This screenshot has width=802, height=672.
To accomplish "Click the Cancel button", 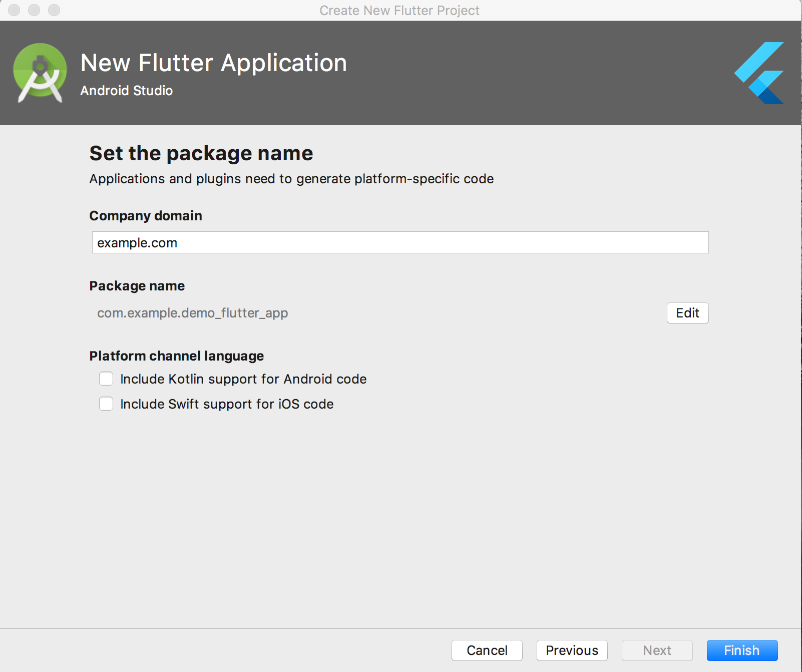I will pos(487,650).
